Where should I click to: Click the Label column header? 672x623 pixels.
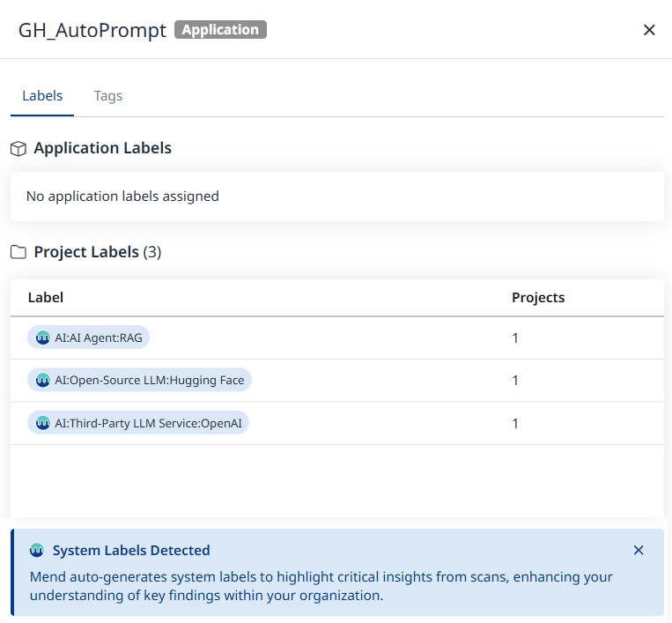click(x=46, y=298)
